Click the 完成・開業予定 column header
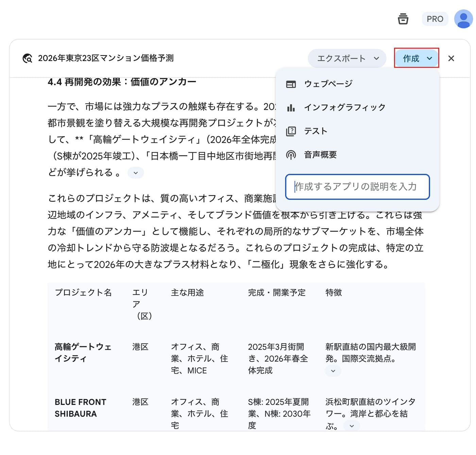This screenshot has width=476, height=455. tap(277, 292)
